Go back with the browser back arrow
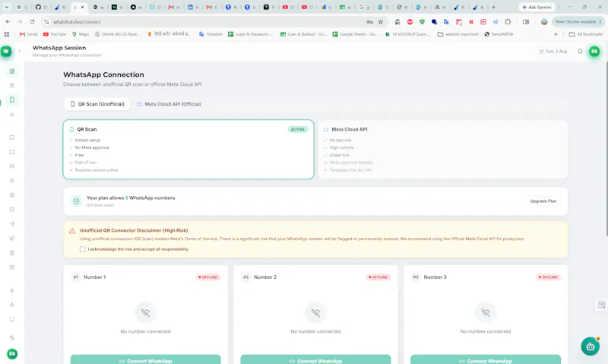This screenshot has width=608, height=364. 8,22
